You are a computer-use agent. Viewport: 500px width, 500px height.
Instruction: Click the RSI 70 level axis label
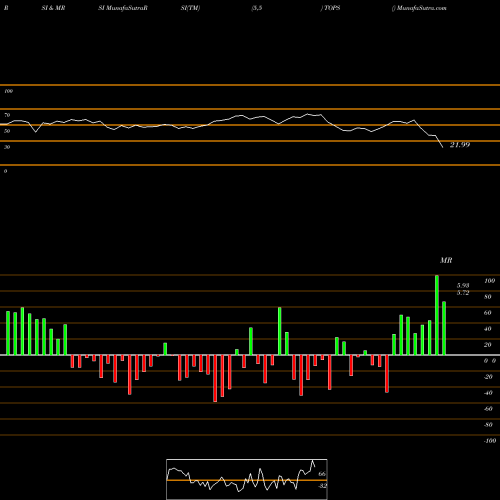tap(7, 115)
